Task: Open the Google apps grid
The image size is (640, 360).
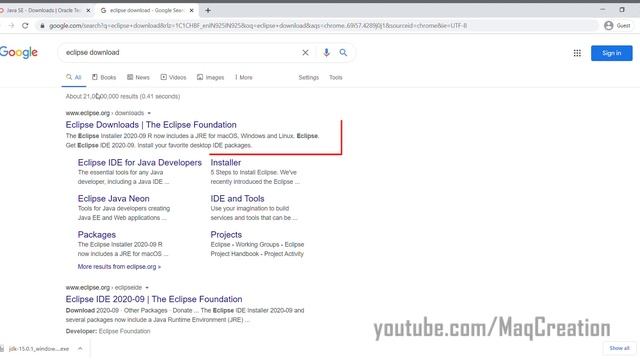Action: (x=577, y=53)
